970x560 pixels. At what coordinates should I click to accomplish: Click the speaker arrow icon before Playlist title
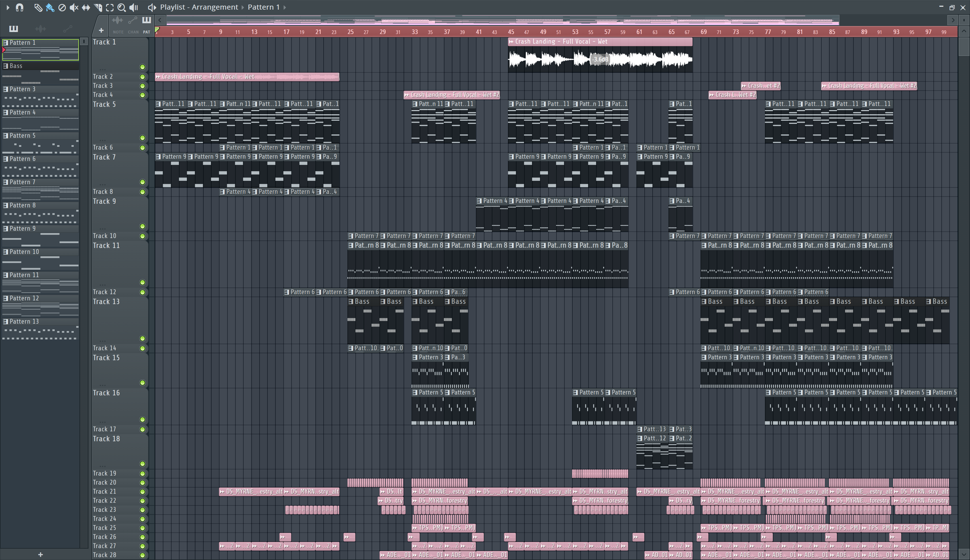(152, 7)
